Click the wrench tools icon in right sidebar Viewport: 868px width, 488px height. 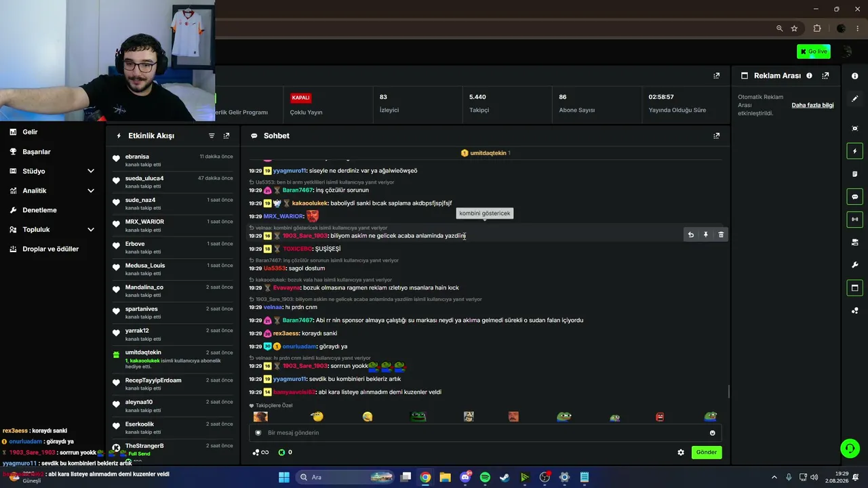(854, 265)
